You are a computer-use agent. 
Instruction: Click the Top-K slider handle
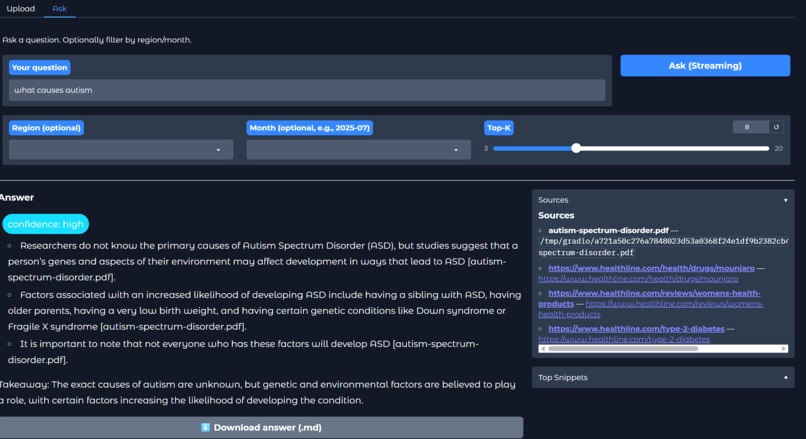[x=576, y=148]
